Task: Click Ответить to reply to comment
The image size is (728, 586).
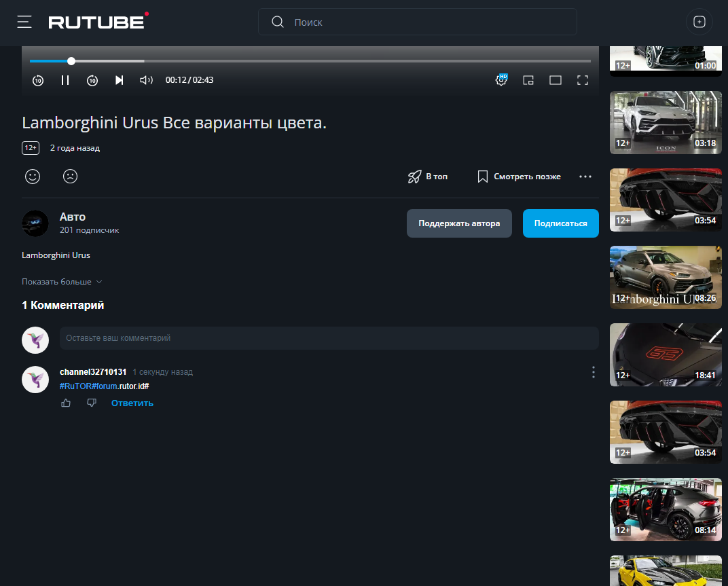Action: pos(132,403)
